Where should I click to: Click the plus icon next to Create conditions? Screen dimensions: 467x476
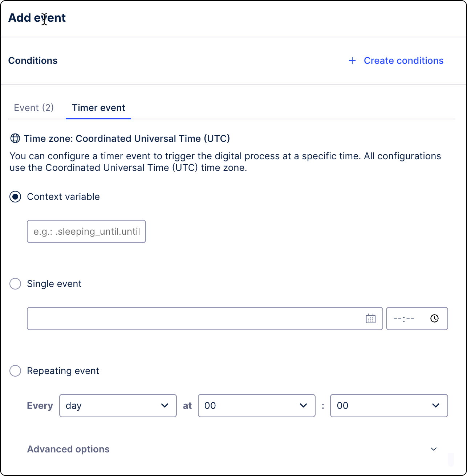click(352, 61)
